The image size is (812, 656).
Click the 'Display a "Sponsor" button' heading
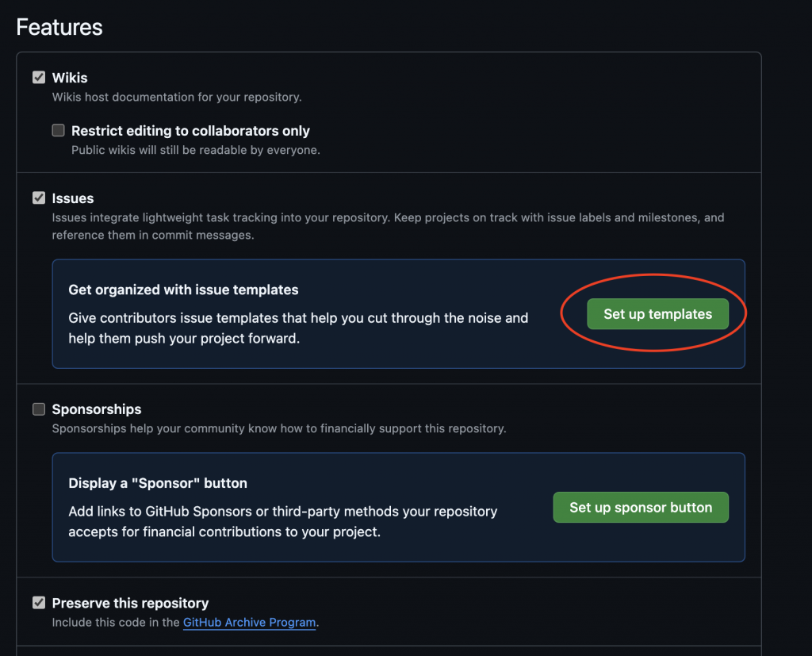pyautogui.click(x=158, y=483)
